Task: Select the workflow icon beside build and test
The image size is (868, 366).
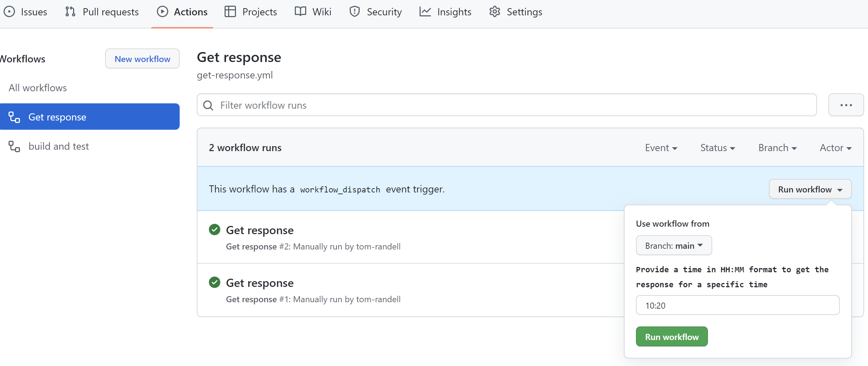Action: coord(14,146)
